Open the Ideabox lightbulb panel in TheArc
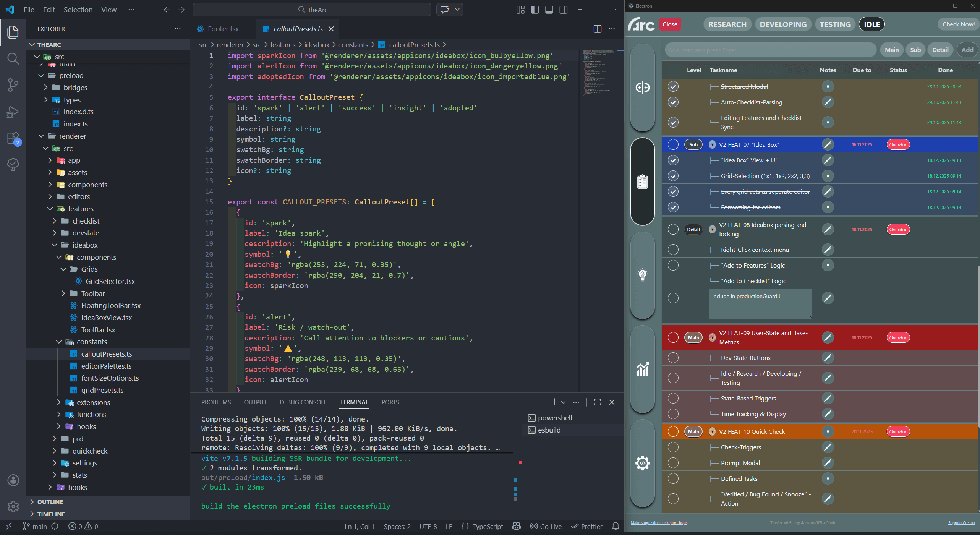 pos(642,274)
